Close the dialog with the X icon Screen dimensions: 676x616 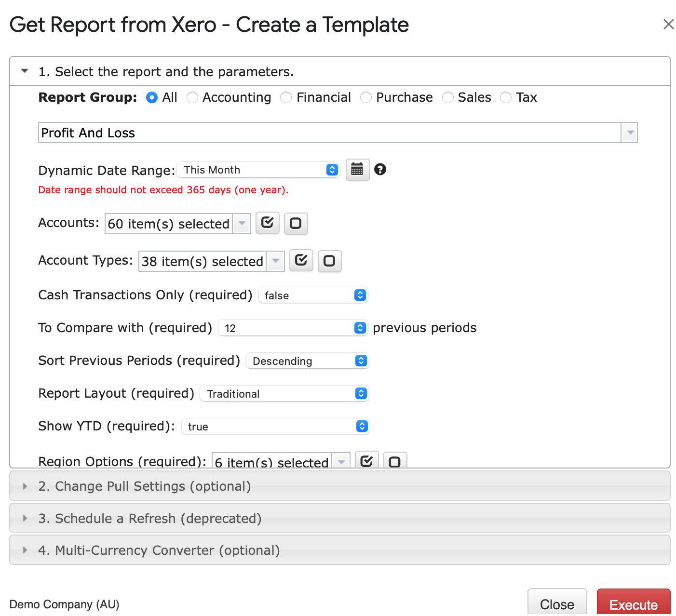668,24
